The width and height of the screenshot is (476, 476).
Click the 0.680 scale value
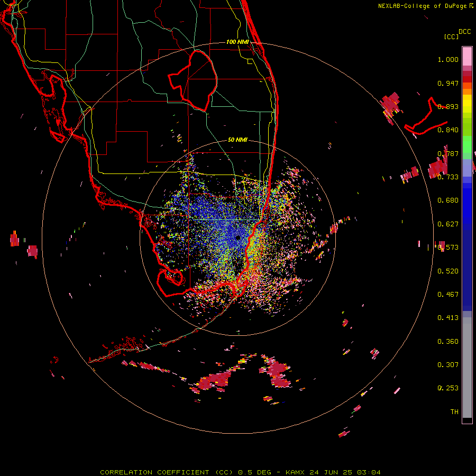[448, 200]
